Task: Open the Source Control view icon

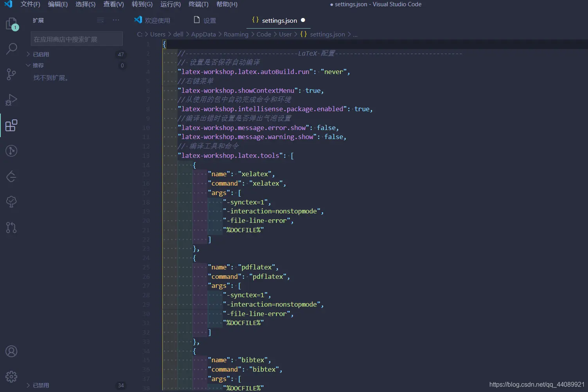Action: tap(11, 74)
